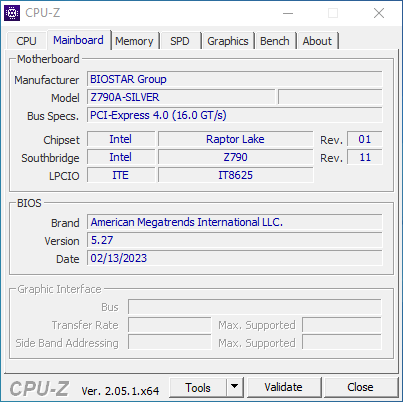403x402 pixels.
Task: Click the Close button at bottom
Action: [x=361, y=388]
